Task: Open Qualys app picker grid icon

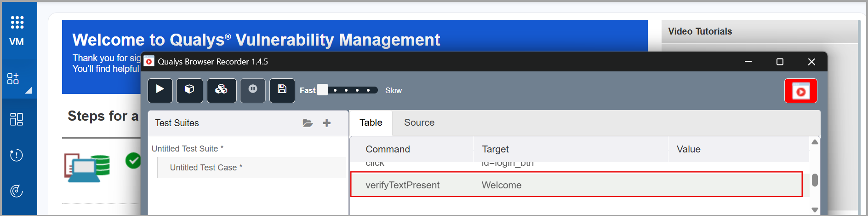Action: click(17, 22)
